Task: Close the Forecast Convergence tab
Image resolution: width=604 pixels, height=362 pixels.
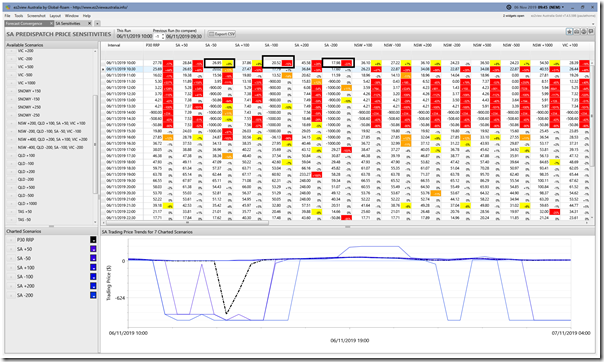Action: click(x=51, y=23)
